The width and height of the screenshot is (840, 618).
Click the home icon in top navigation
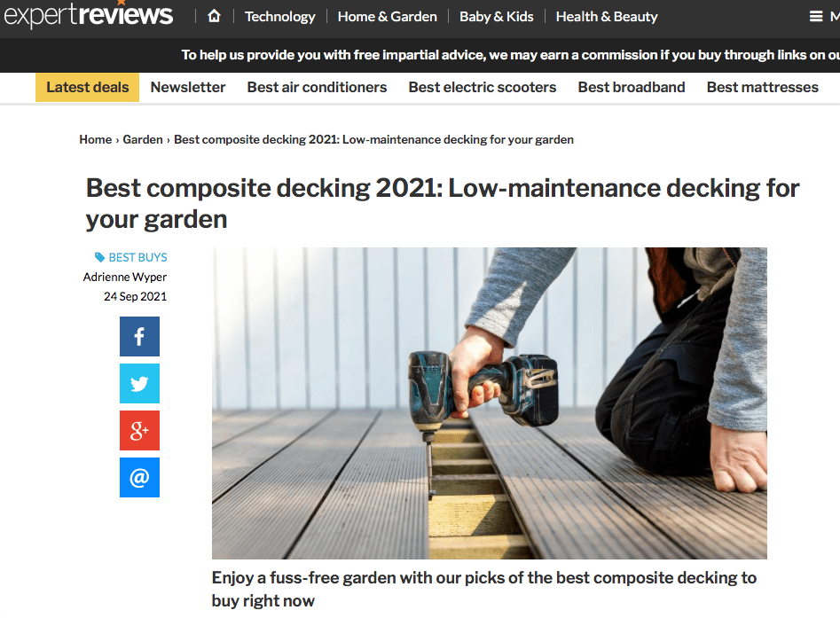click(214, 17)
